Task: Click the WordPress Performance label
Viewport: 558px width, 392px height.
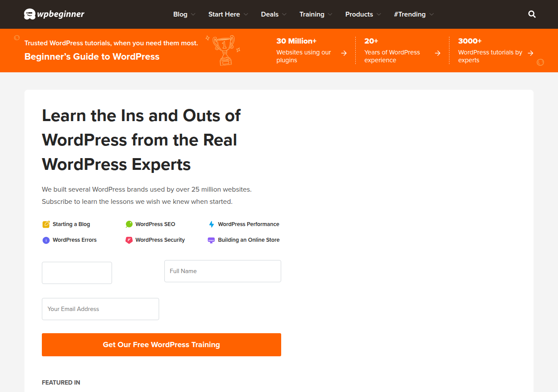Action: (248, 224)
